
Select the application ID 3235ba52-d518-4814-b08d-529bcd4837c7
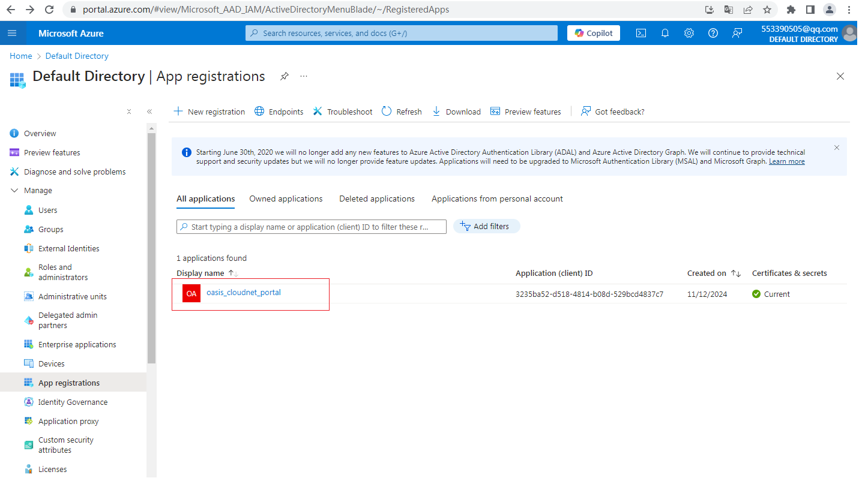coord(589,294)
